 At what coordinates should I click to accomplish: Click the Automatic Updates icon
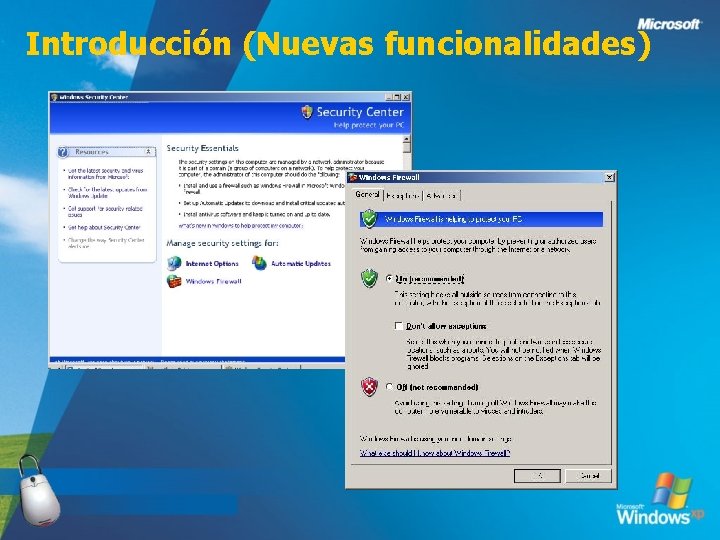tap(259, 263)
